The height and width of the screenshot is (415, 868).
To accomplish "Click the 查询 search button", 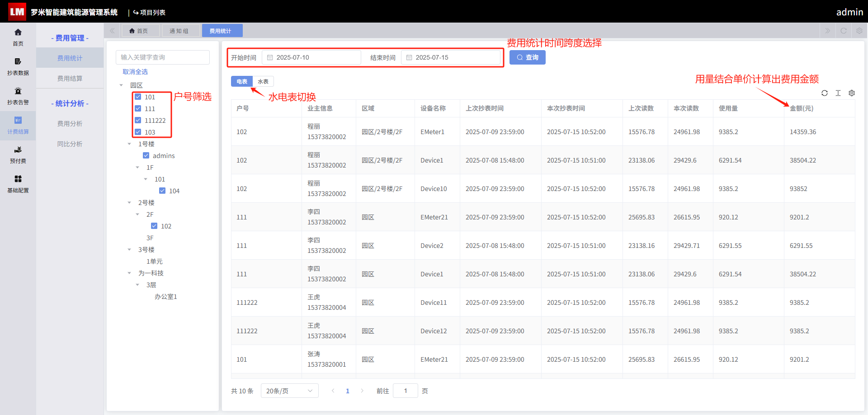I will (528, 57).
